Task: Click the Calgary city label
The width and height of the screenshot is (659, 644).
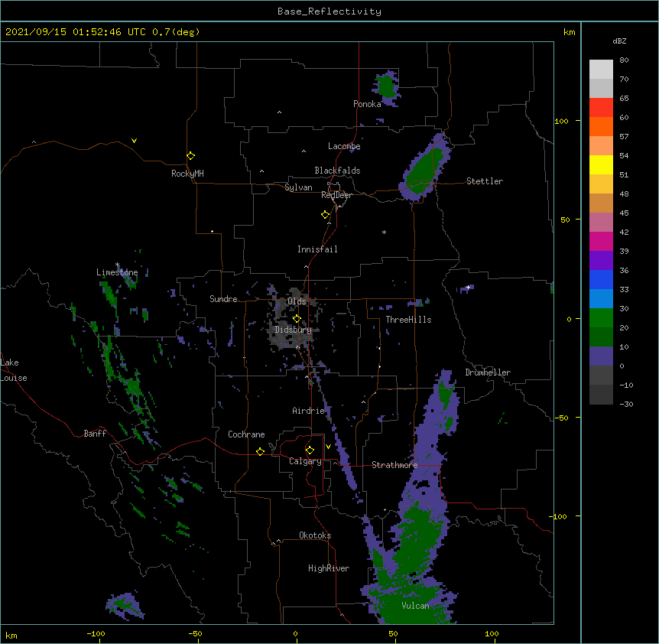Action: pos(305,461)
